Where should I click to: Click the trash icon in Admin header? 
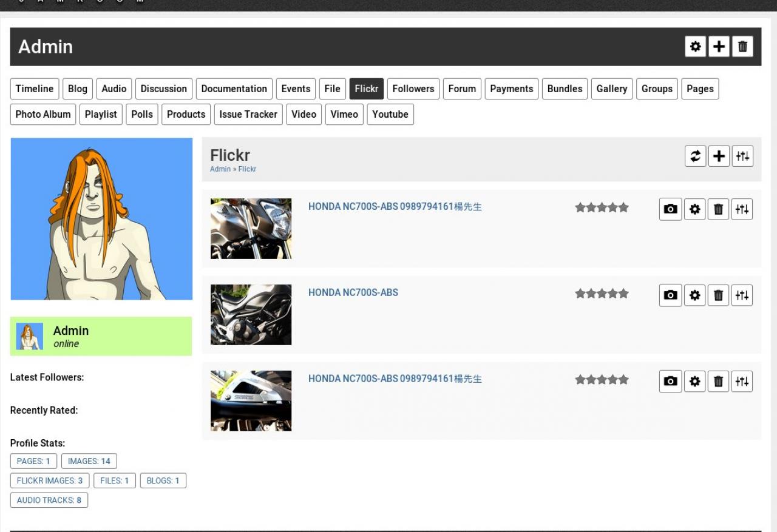coord(742,47)
